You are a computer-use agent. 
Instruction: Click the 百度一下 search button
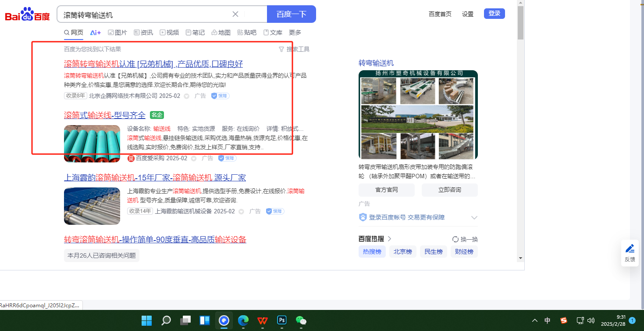pyautogui.click(x=292, y=14)
